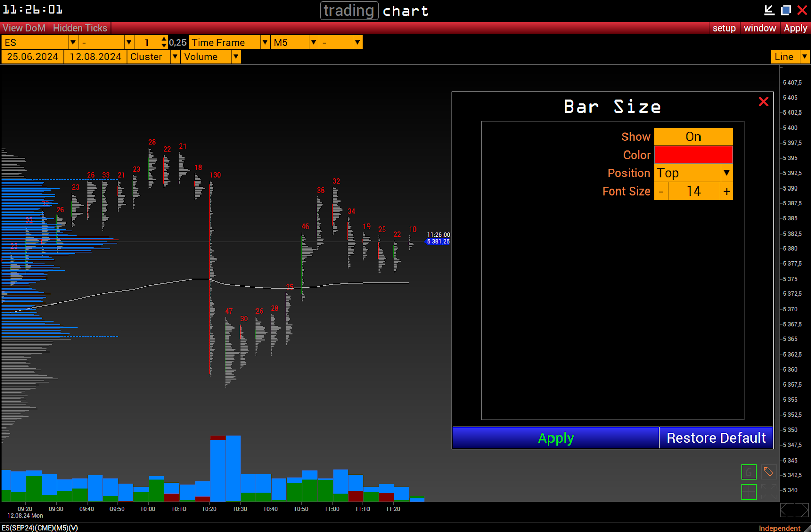Image resolution: width=811 pixels, height=532 pixels.
Task: Click the green Apply button in dialog
Action: pyautogui.click(x=556, y=438)
